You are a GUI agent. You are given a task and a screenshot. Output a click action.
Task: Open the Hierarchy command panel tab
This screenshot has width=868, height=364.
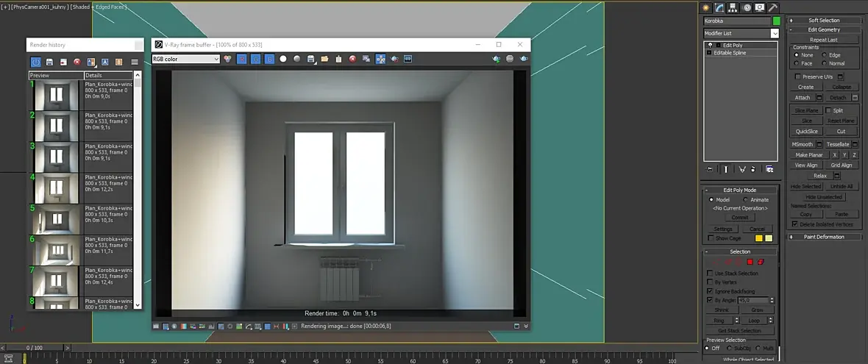tap(733, 8)
